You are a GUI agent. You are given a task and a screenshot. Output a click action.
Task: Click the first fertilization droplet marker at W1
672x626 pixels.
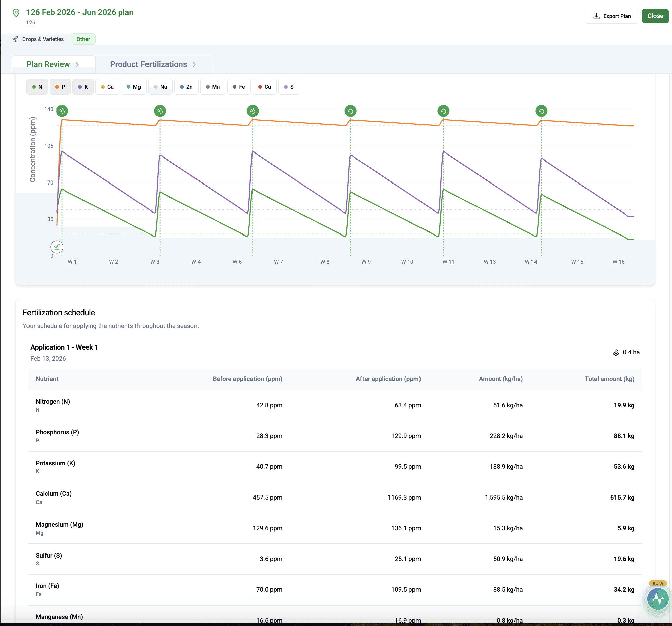click(x=62, y=111)
